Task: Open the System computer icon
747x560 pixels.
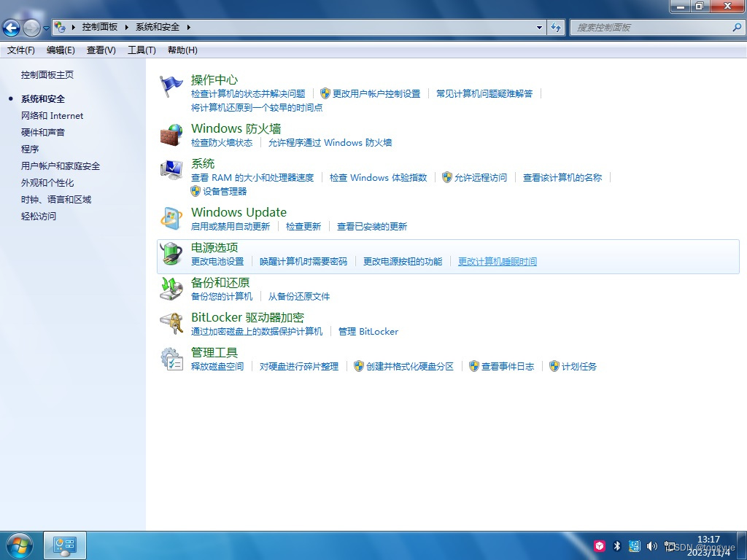Action: click(x=171, y=170)
